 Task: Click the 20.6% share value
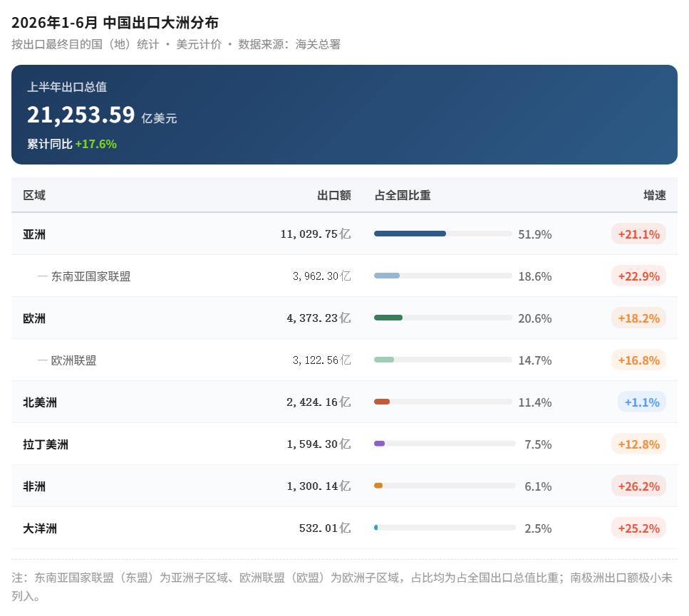click(535, 318)
